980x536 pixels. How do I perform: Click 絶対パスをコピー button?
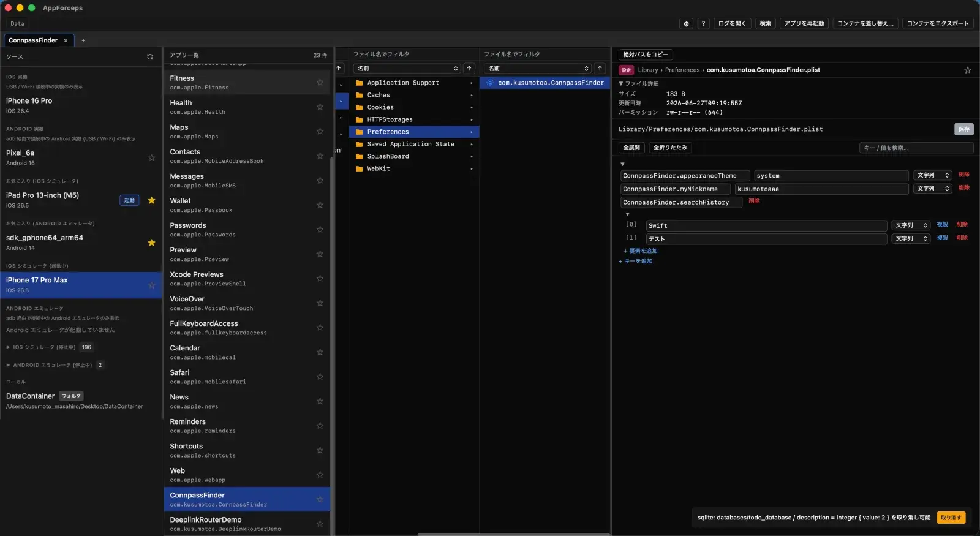pyautogui.click(x=646, y=55)
